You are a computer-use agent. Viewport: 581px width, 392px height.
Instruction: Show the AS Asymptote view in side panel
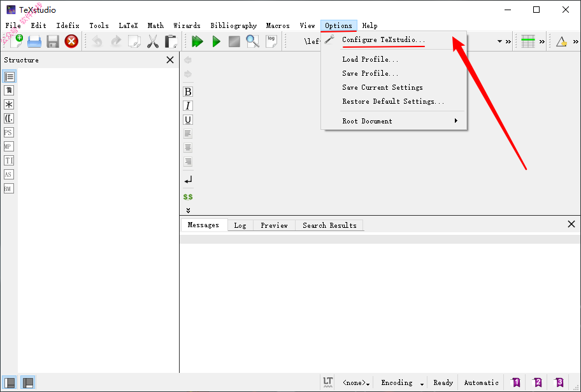click(9, 174)
